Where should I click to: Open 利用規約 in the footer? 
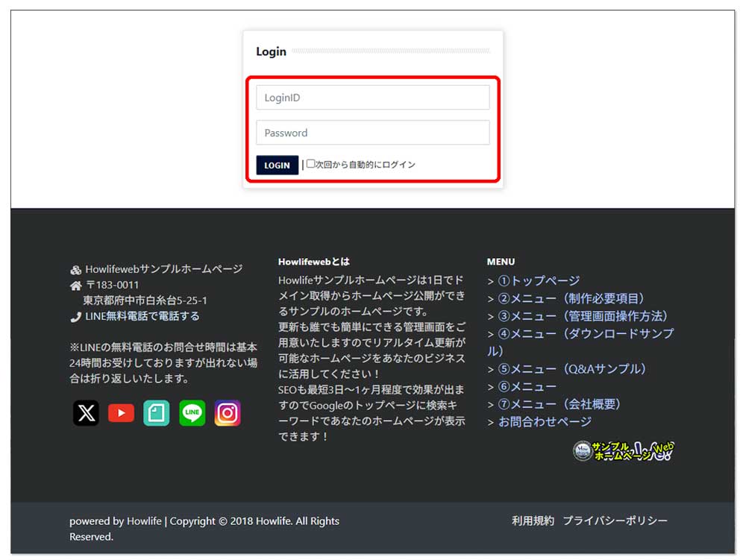click(533, 521)
